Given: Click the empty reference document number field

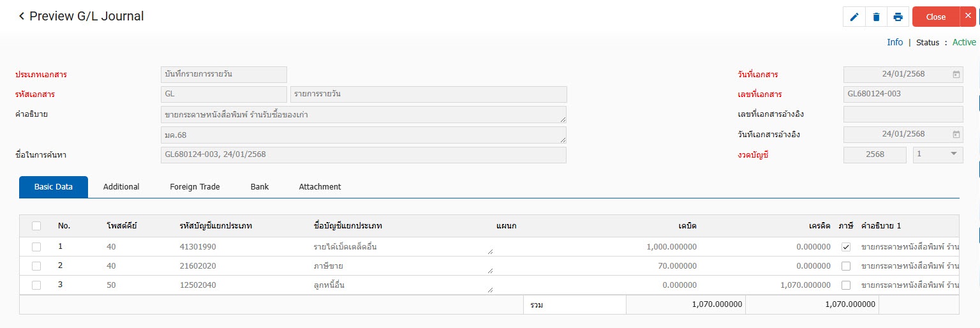Looking at the screenshot, I should (x=903, y=114).
